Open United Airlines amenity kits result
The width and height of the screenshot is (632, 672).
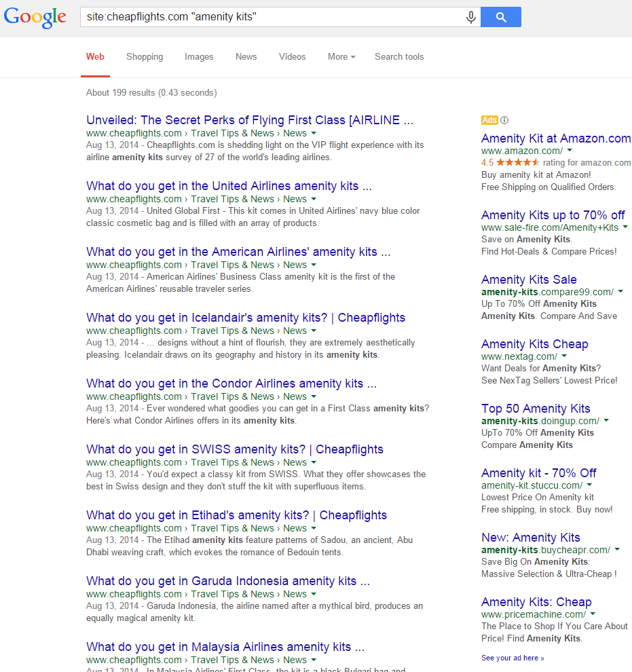point(229,186)
